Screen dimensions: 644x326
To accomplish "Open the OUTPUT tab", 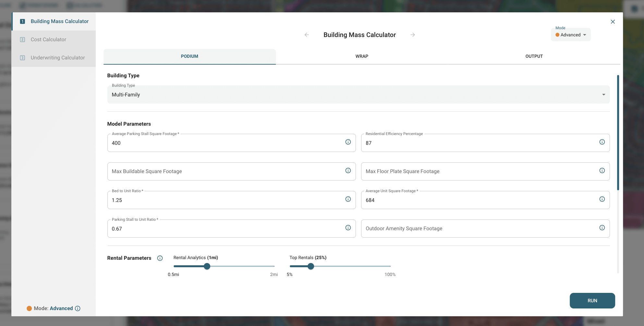I will (x=534, y=56).
